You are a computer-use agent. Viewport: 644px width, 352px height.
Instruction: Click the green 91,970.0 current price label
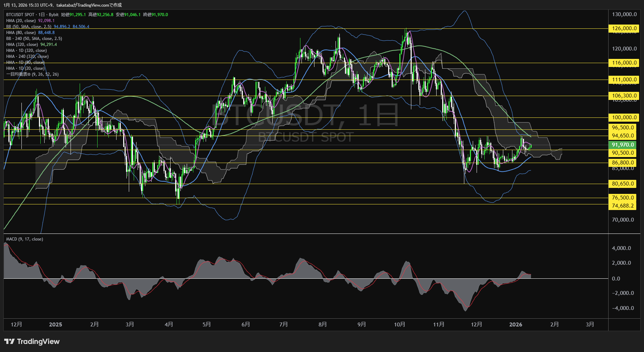pyautogui.click(x=623, y=145)
